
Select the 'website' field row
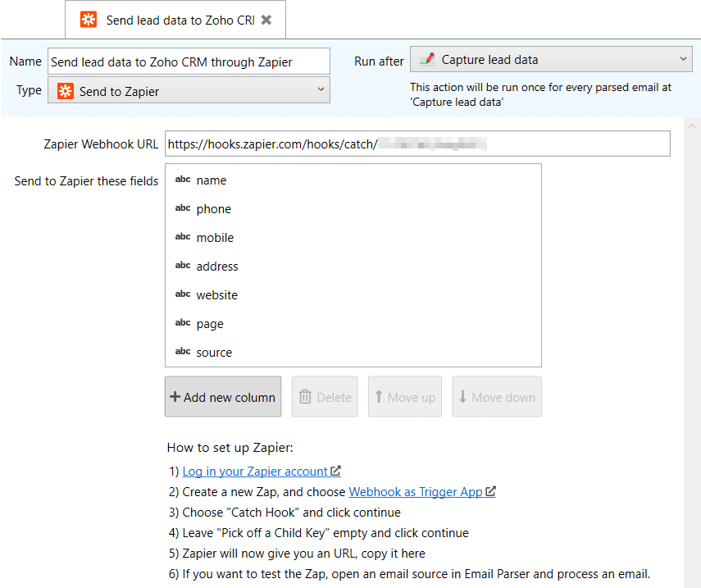pyautogui.click(x=353, y=294)
